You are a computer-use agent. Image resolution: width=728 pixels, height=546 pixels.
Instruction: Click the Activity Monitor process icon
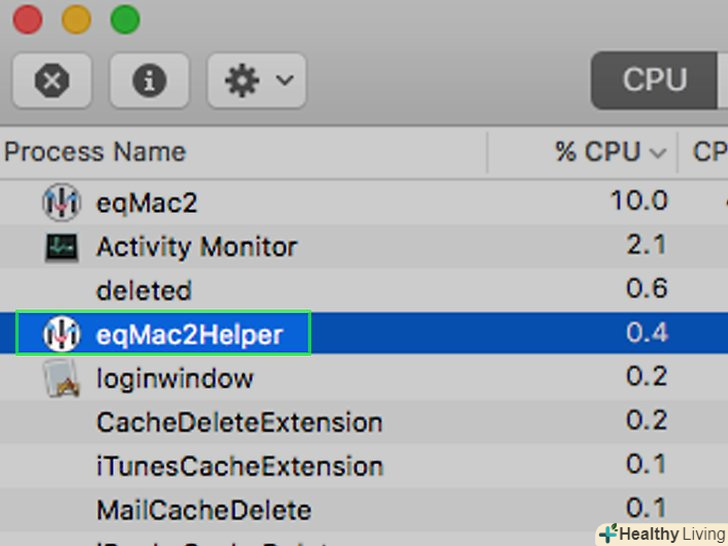coord(61,247)
